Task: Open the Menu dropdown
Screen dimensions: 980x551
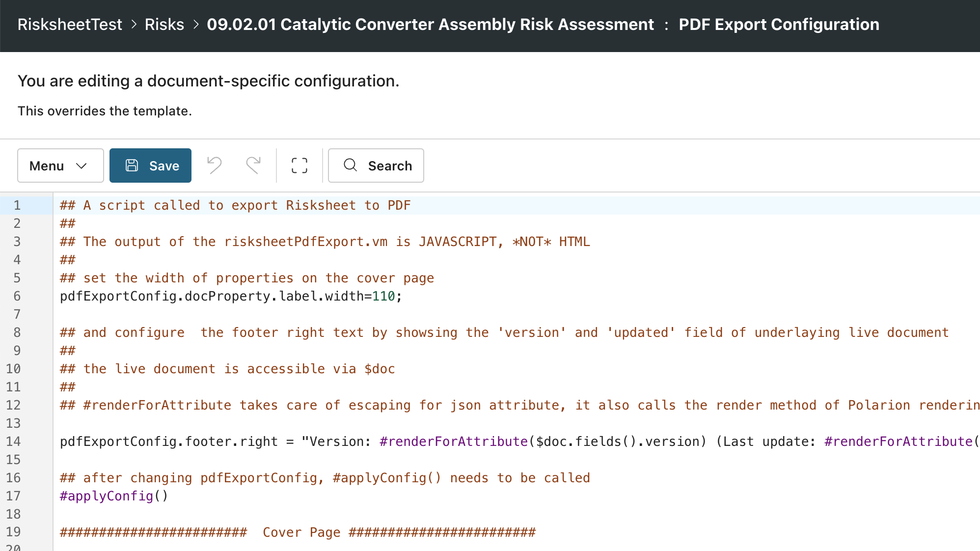Action: 60,165
